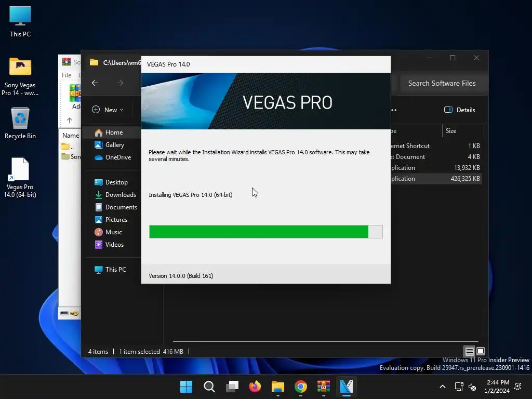Launch Google Chrome from taskbar

coord(301,387)
